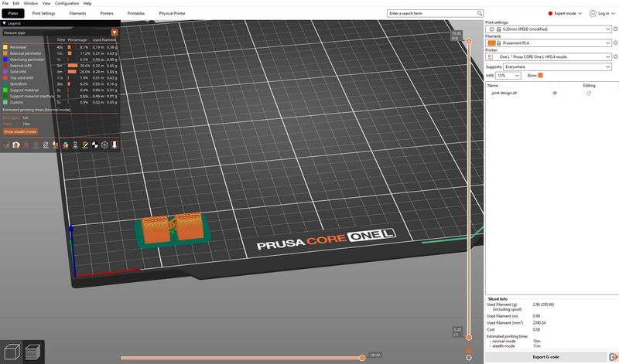Switch to sliced layers preview icon
The width and height of the screenshot is (619, 364).
32,352
